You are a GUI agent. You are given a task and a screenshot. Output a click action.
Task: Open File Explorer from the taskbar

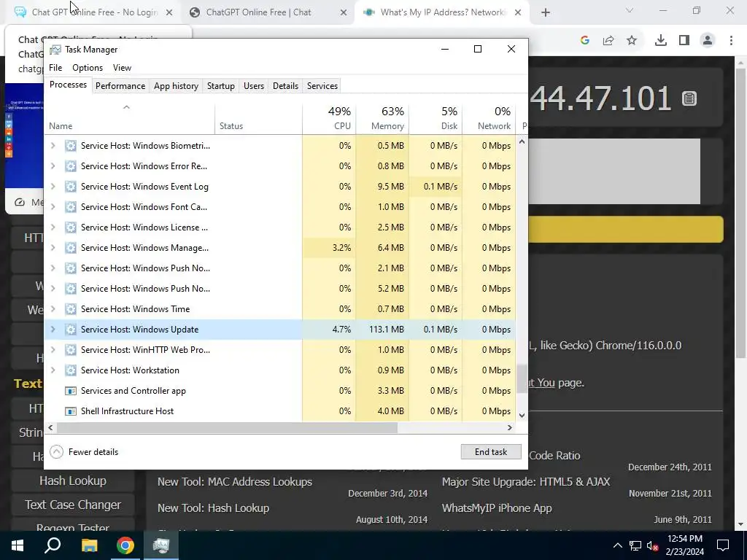[x=89, y=545]
